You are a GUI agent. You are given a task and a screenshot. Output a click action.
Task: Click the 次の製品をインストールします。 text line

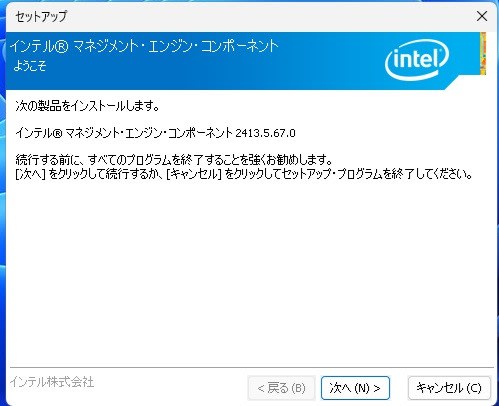88,106
